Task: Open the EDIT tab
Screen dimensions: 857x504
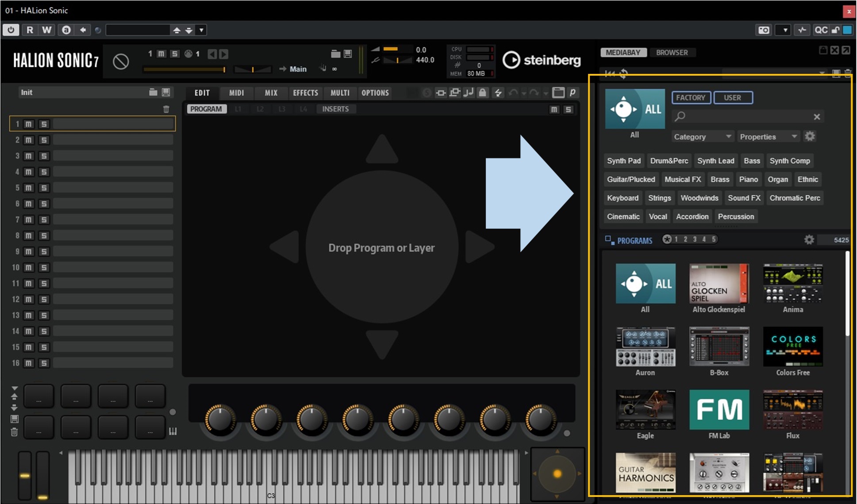Action: tap(202, 92)
